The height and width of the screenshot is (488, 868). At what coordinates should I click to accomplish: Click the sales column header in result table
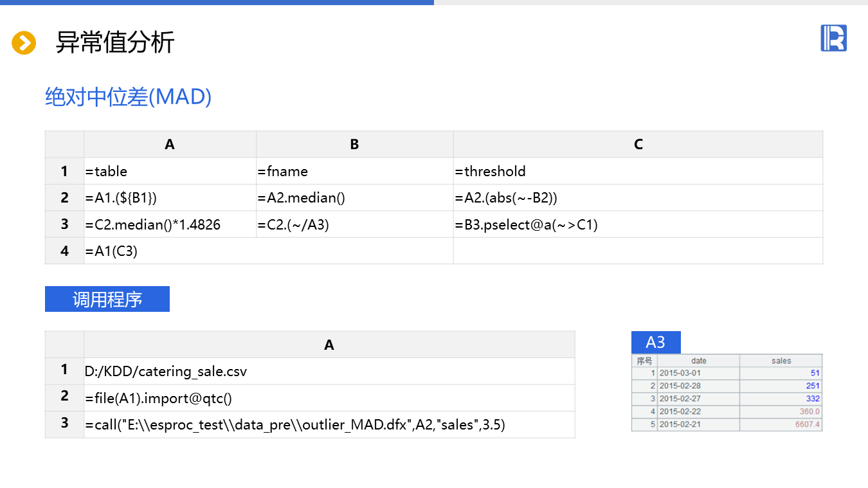(781, 361)
